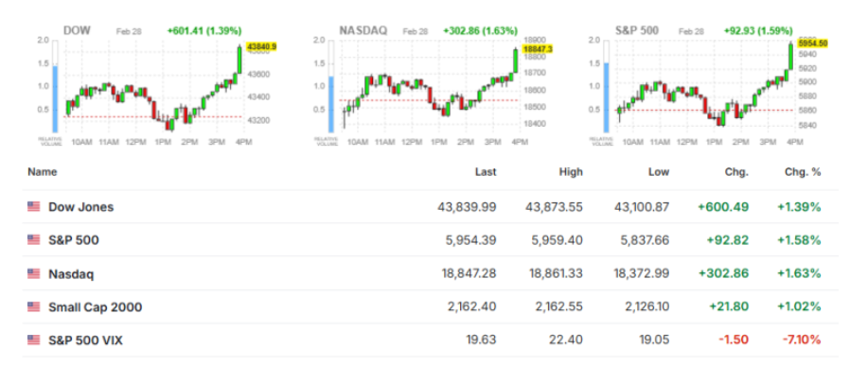
Task: Click Dow Jones low value 43,100.87
Action: tap(641, 207)
